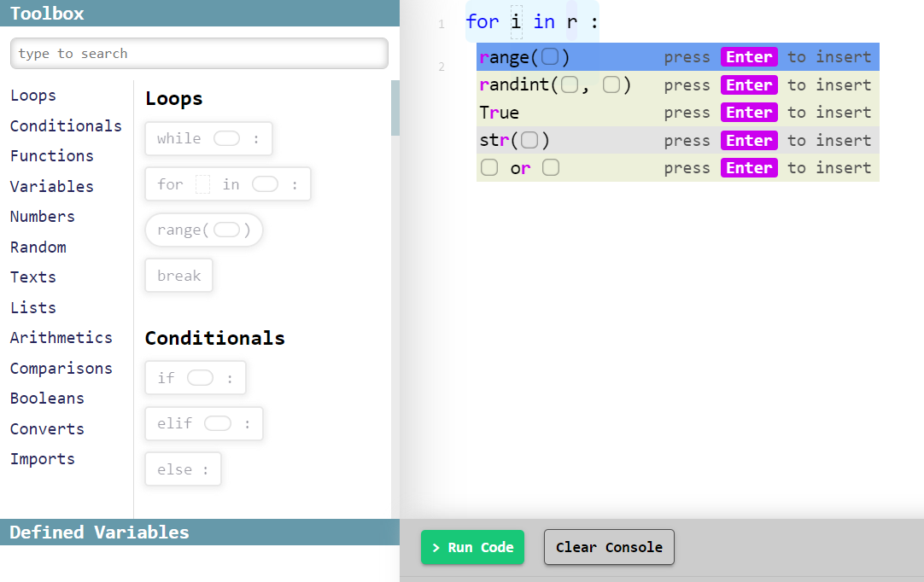The image size is (924, 582).
Task: Select the range() block under Loops
Action: tap(203, 230)
